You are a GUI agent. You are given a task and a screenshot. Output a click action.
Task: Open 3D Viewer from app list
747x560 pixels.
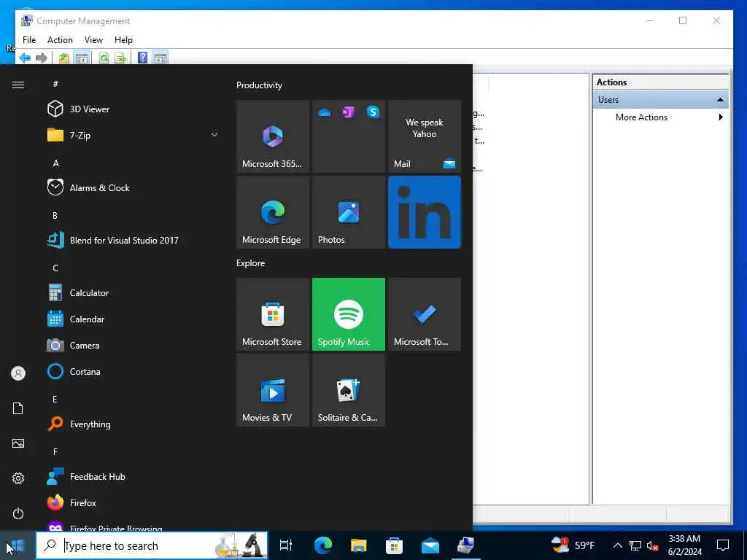[x=133, y=109]
